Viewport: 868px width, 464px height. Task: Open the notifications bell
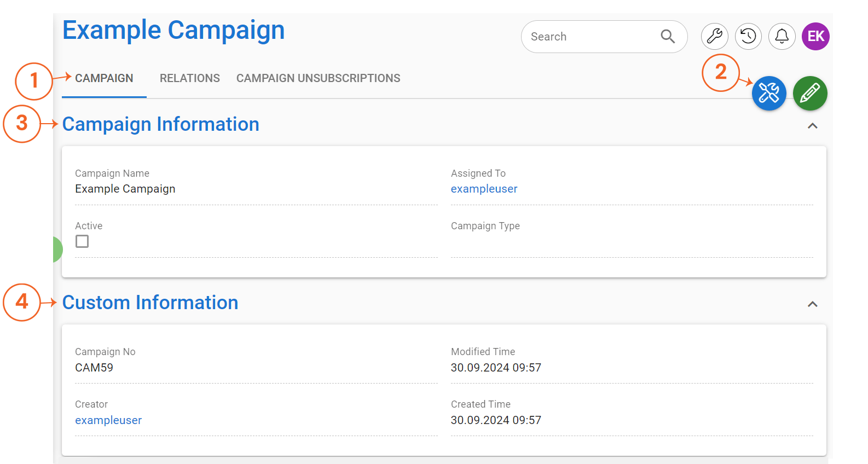(x=782, y=37)
